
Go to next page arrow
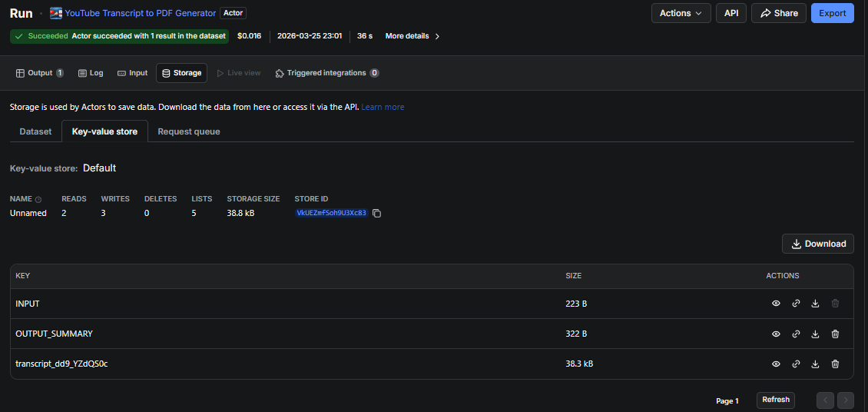coord(846,400)
